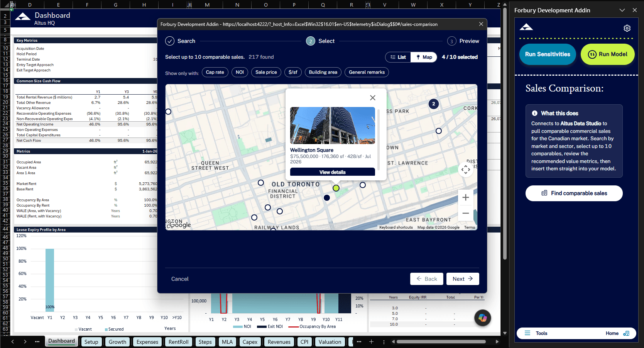Close the Wellington Square map popup
This screenshot has height=348, width=644.
(372, 98)
